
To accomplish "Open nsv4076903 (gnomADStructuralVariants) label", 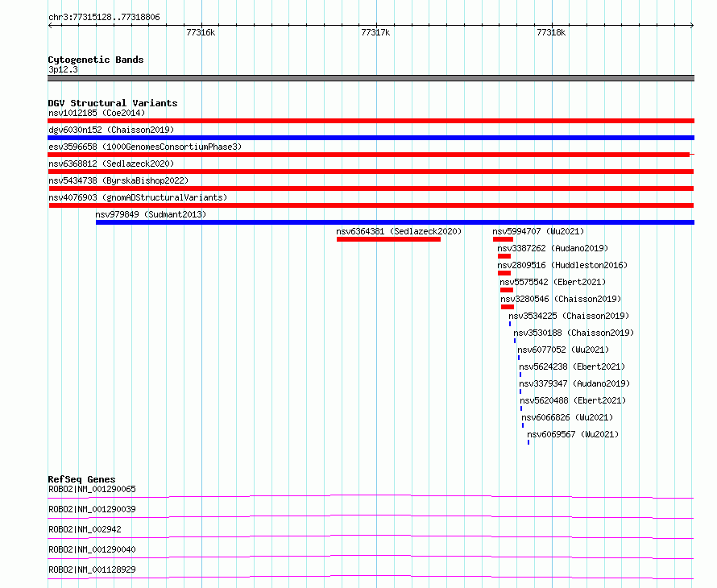I will 138,197.
